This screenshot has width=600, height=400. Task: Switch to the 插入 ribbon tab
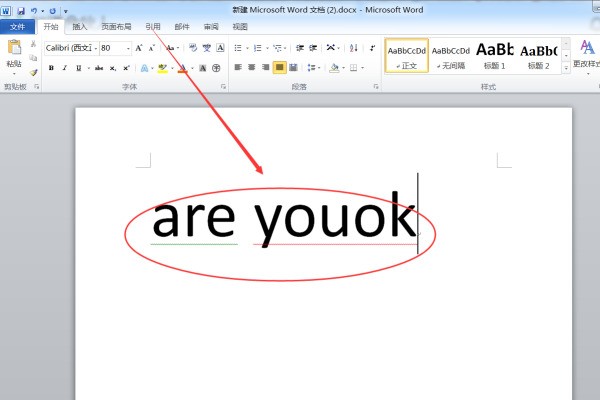pos(79,27)
